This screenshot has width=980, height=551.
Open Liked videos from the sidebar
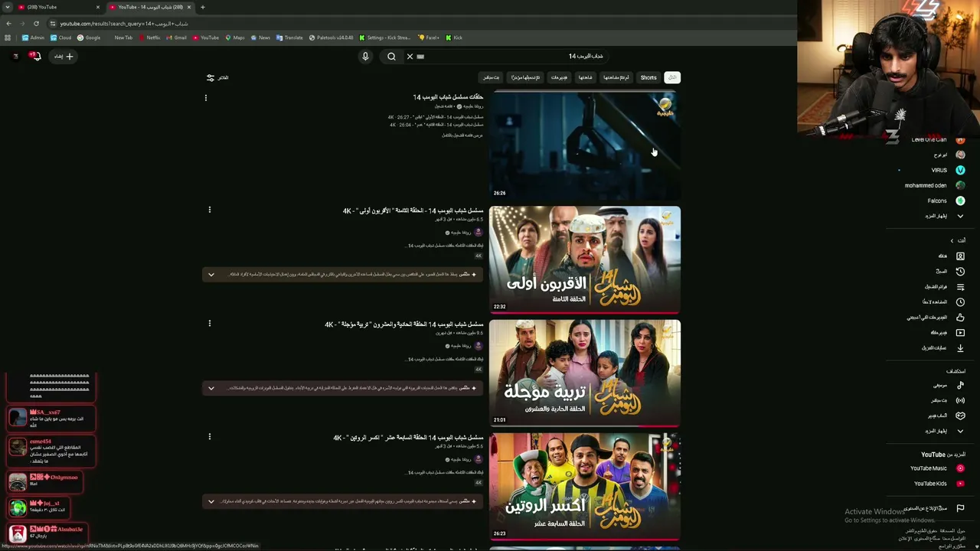[x=936, y=317]
